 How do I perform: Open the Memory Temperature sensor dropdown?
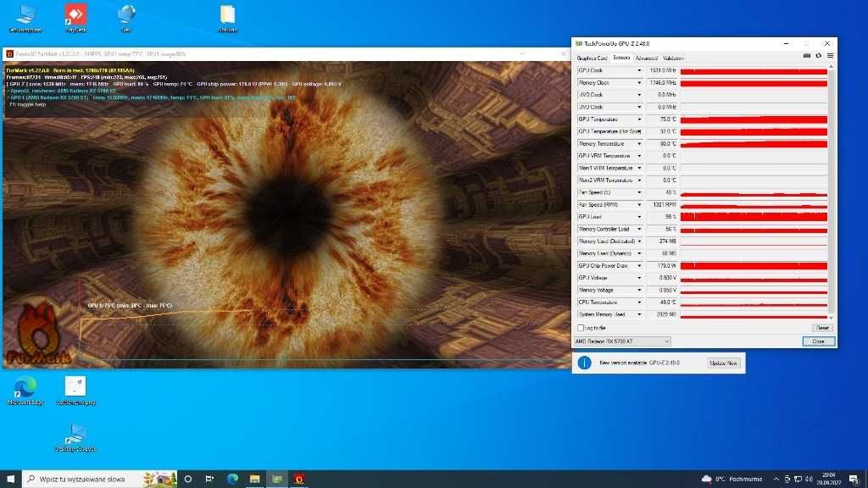coord(639,144)
